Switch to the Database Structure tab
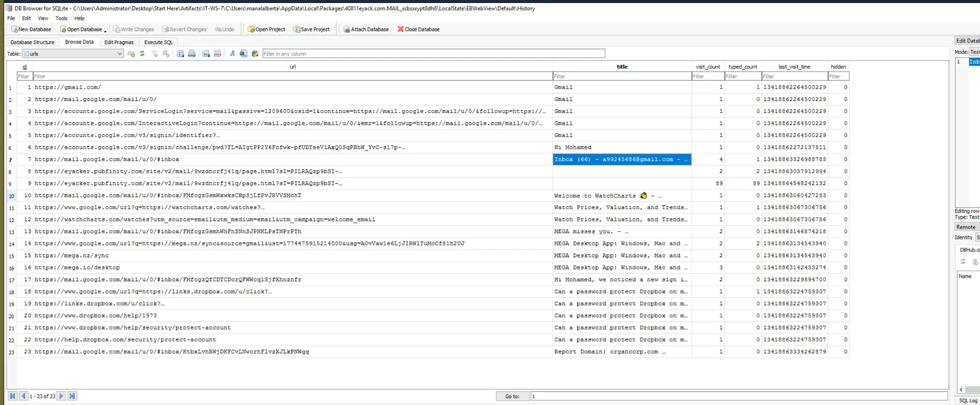 [32, 42]
